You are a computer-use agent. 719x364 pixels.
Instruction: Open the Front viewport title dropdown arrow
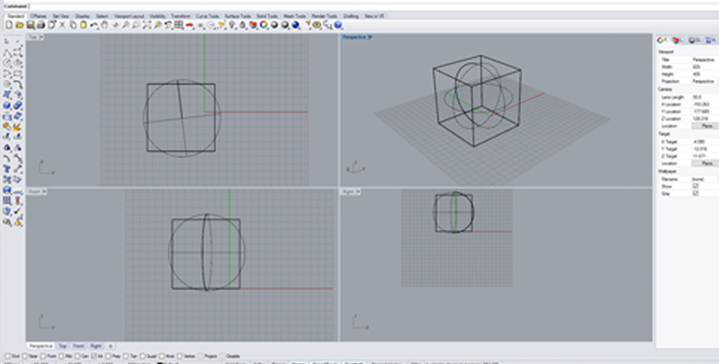coord(44,192)
